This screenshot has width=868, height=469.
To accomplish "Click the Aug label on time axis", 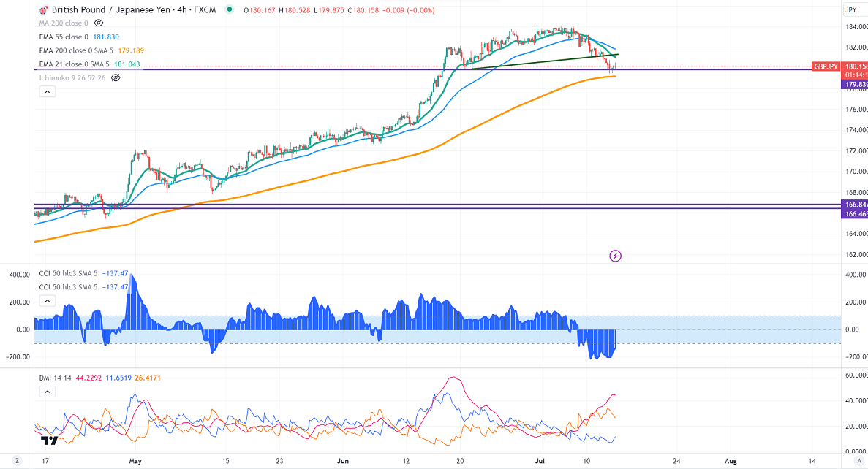I will (731, 461).
